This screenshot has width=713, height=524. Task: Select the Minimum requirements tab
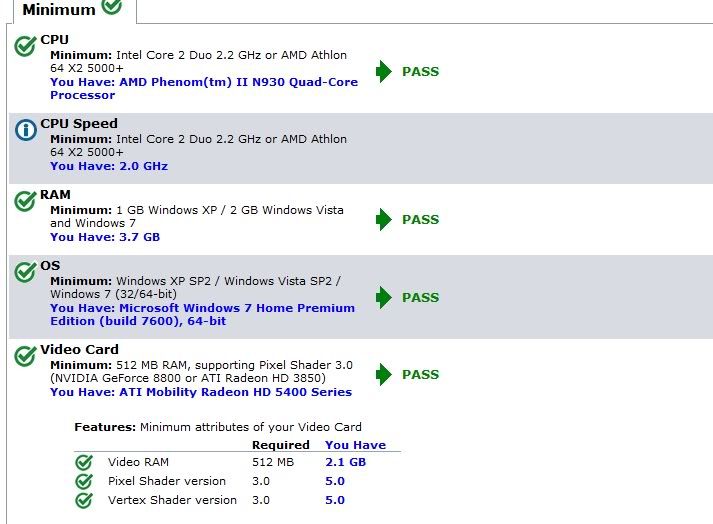point(75,10)
